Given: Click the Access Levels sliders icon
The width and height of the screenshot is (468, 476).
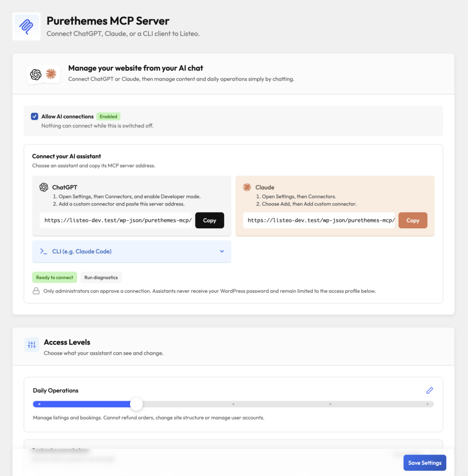Looking at the screenshot, I should click(x=32, y=344).
